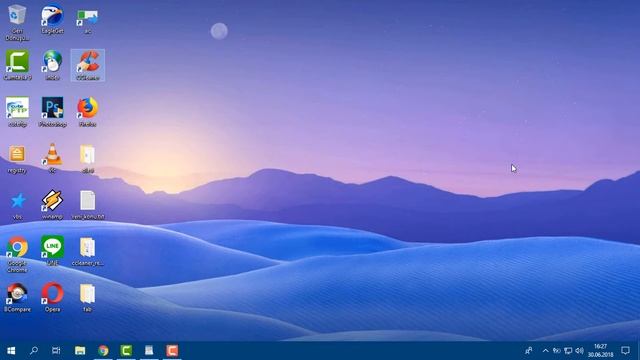Select the CuteFTP desktop shortcut
Image resolution: width=640 pixels, height=360 pixels.
click(17, 112)
